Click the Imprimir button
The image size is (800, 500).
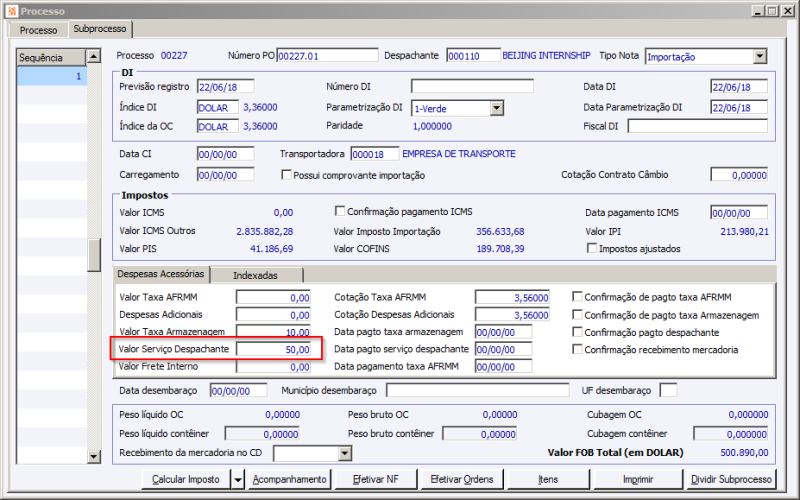638,480
